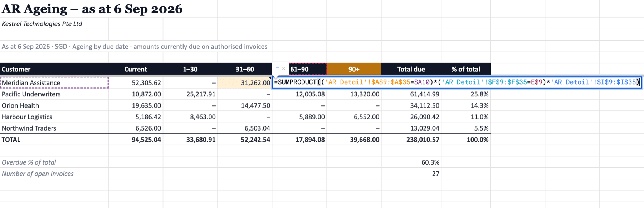Select the 8,463.00 cell

(x=190, y=117)
